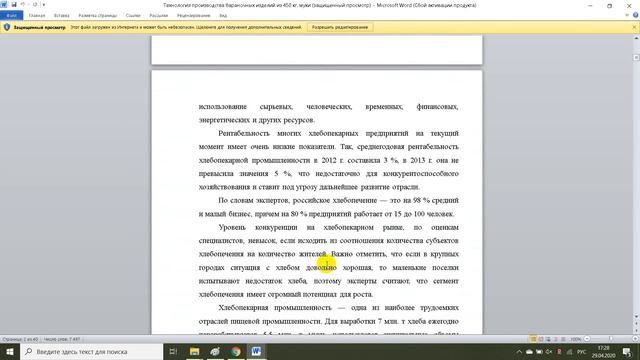This screenshot has height=360, width=640.
Task: Click the Save icon in Quick Access Toolbar
Action: (14, 4)
